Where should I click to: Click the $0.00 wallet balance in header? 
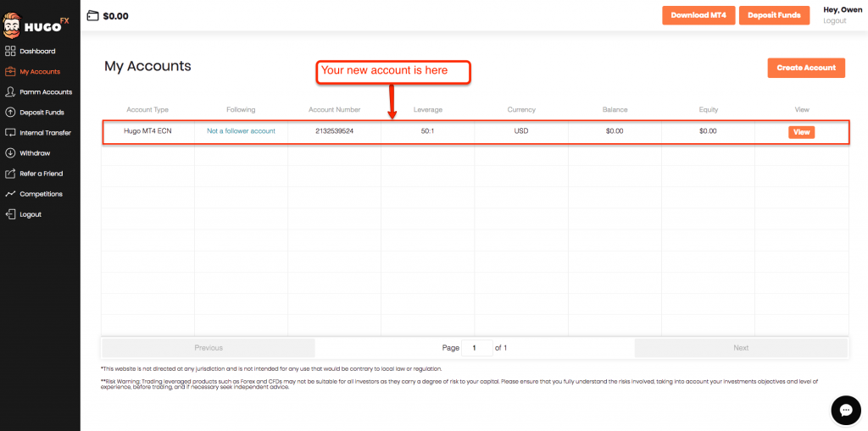tap(115, 16)
